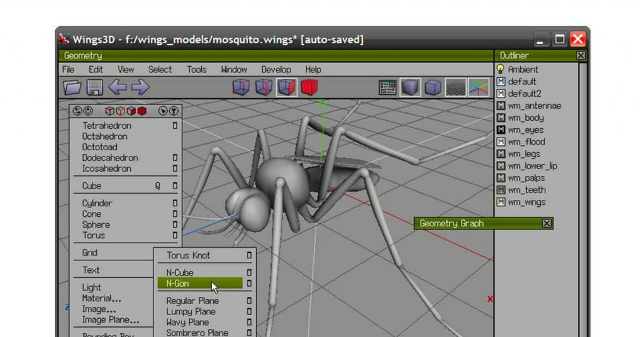The width and height of the screenshot is (644, 337).
Task: Toggle the ground grid display icon
Action: 456,87
